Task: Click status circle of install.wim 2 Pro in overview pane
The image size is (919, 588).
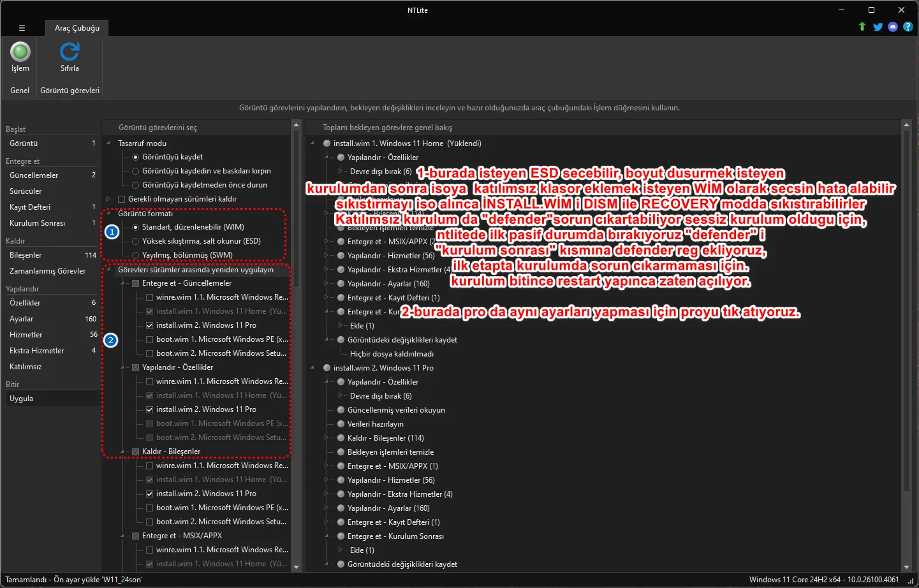Action: pyautogui.click(x=327, y=368)
